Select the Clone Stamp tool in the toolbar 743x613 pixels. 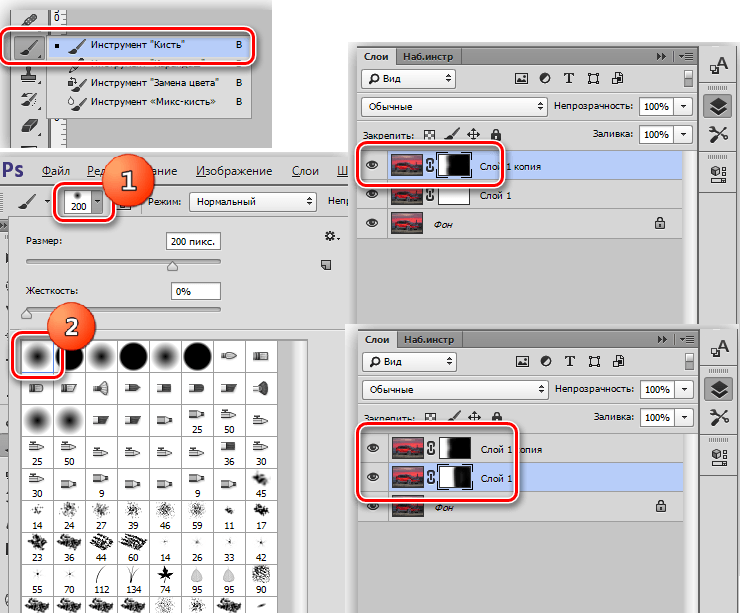(28, 73)
